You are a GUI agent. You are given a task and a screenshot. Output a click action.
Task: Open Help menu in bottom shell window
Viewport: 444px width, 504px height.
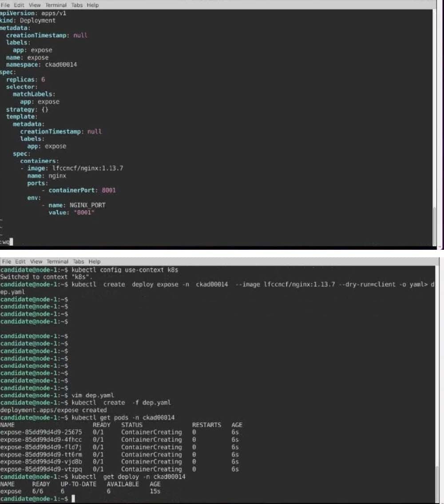coord(94,261)
